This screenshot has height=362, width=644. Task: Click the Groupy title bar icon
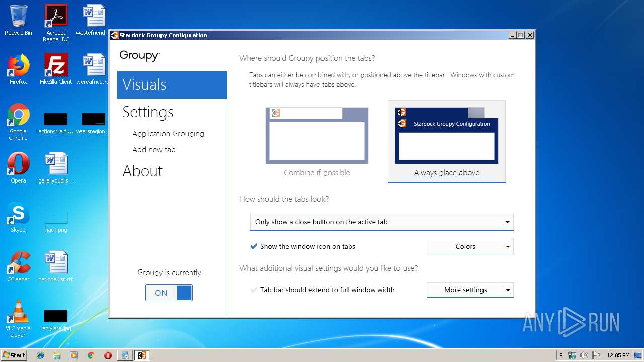[x=115, y=35]
